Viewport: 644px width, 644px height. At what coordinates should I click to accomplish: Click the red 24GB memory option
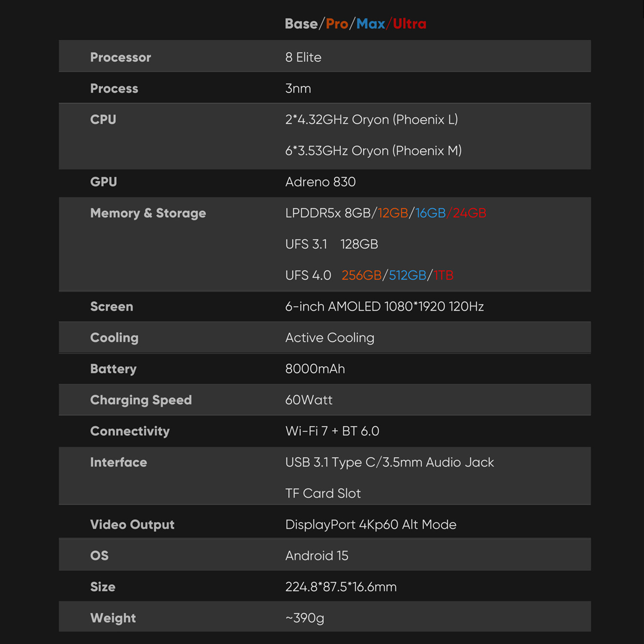click(469, 213)
